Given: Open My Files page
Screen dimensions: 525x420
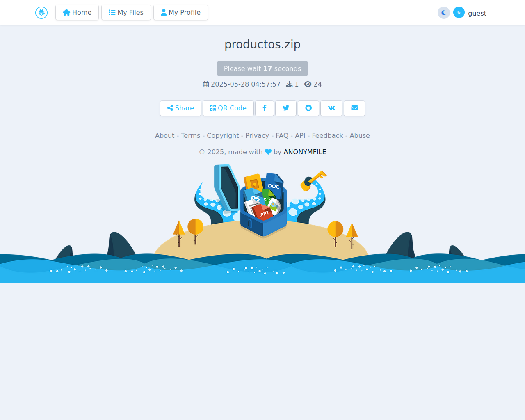Looking at the screenshot, I should (126, 12).
